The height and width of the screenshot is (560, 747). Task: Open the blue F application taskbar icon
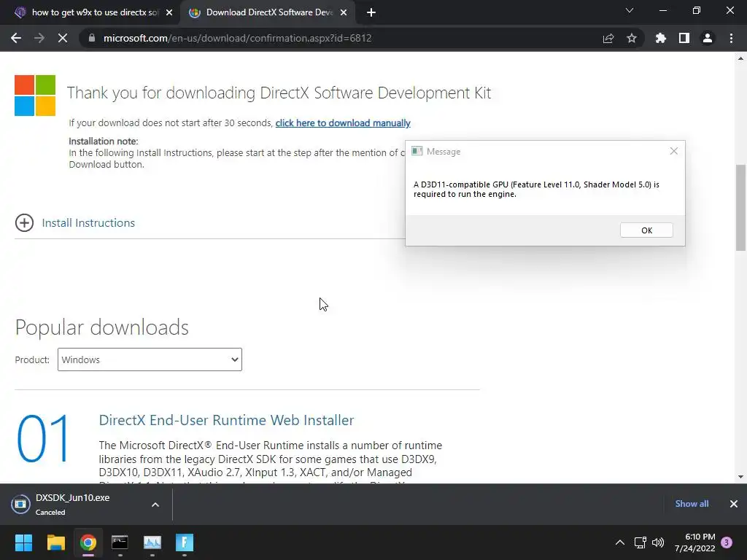click(185, 542)
